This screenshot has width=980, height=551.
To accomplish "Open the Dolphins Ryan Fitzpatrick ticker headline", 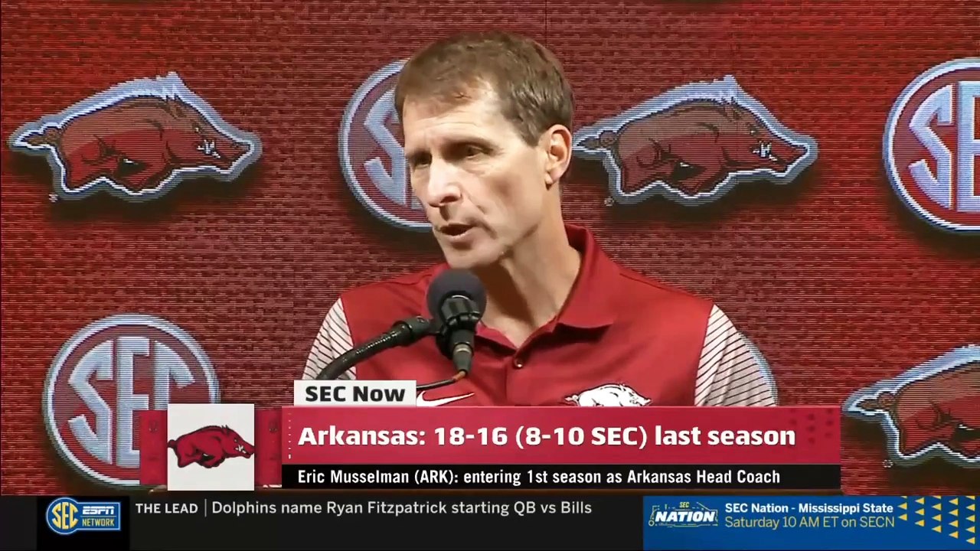I will (x=401, y=508).
